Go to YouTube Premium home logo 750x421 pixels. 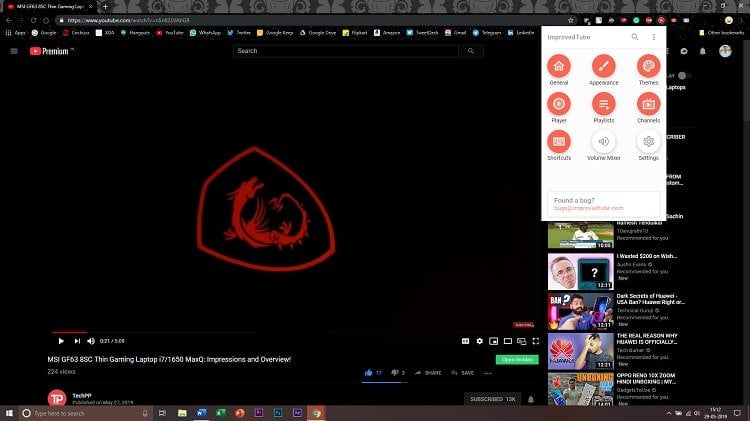click(49, 51)
